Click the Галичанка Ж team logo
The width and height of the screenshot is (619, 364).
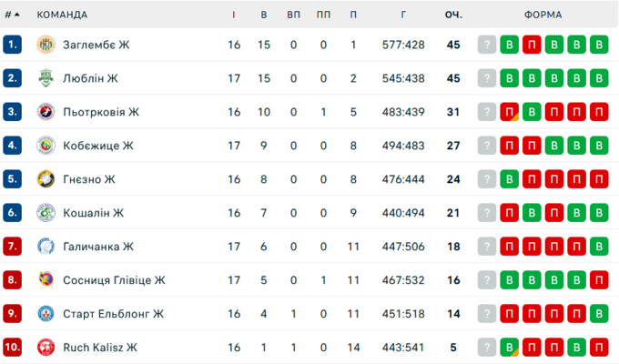pyautogui.click(x=46, y=247)
